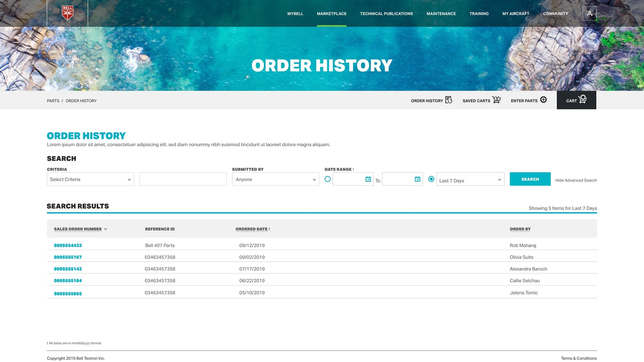Click the Parts breadcrumb link
The height and width of the screenshot is (362, 644).
point(53,101)
